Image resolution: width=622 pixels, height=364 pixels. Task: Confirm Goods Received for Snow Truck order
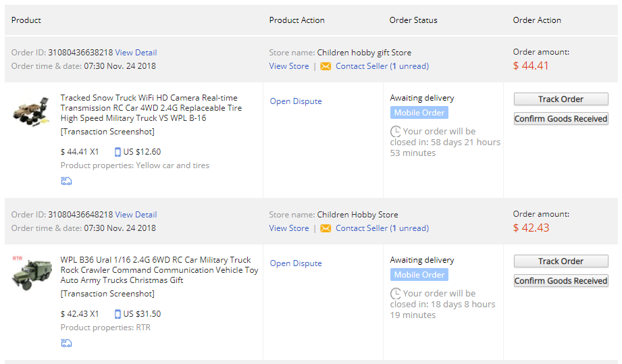(x=561, y=119)
